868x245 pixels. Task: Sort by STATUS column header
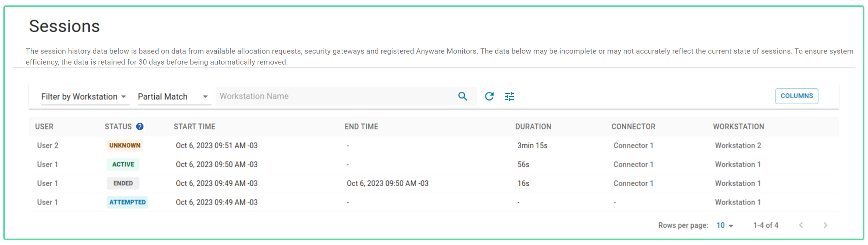pos(118,127)
